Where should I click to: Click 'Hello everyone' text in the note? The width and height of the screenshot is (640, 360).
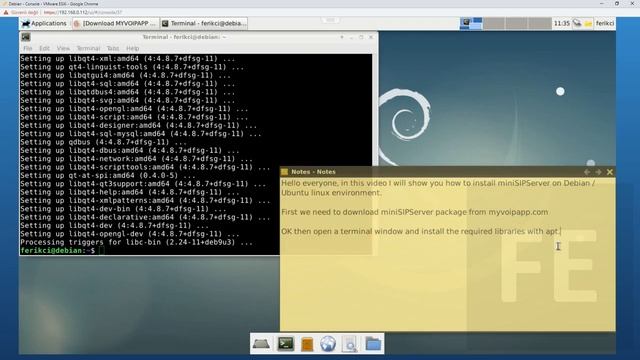pyautogui.click(x=309, y=183)
